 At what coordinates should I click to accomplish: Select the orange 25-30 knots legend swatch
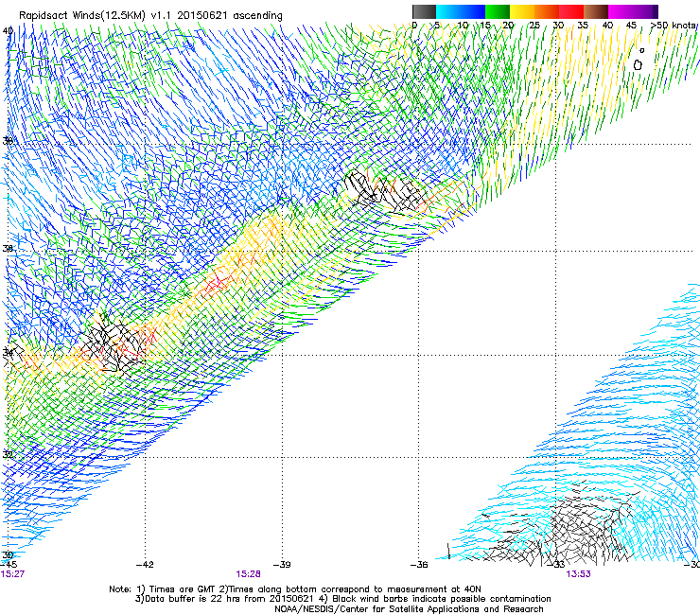(x=547, y=11)
